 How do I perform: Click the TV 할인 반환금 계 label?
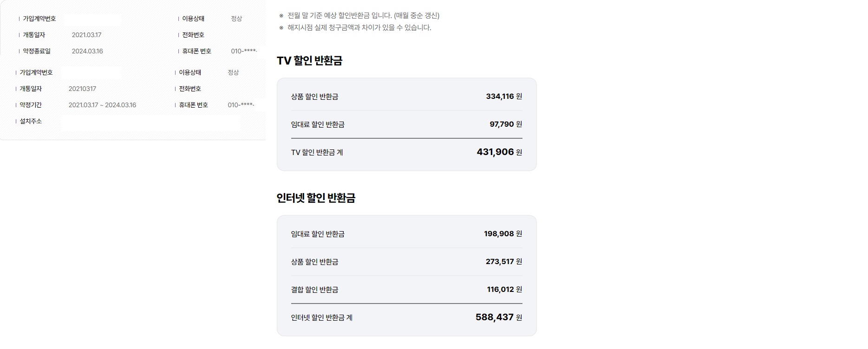click(x=317, y=152)
